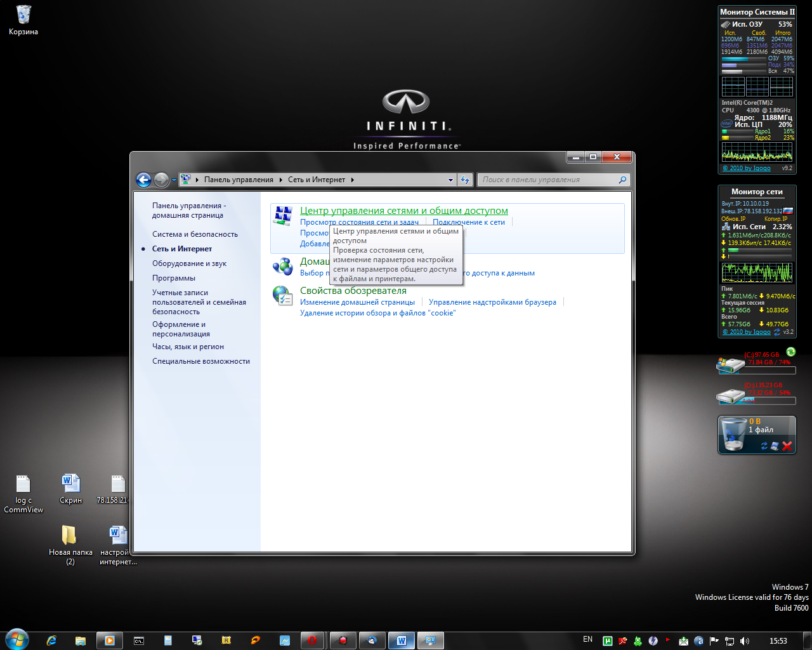Image resolution: width=812 pixels, height=650 pixels.
Task: Click Подключение к сети link
Action: tap(469, 222)
